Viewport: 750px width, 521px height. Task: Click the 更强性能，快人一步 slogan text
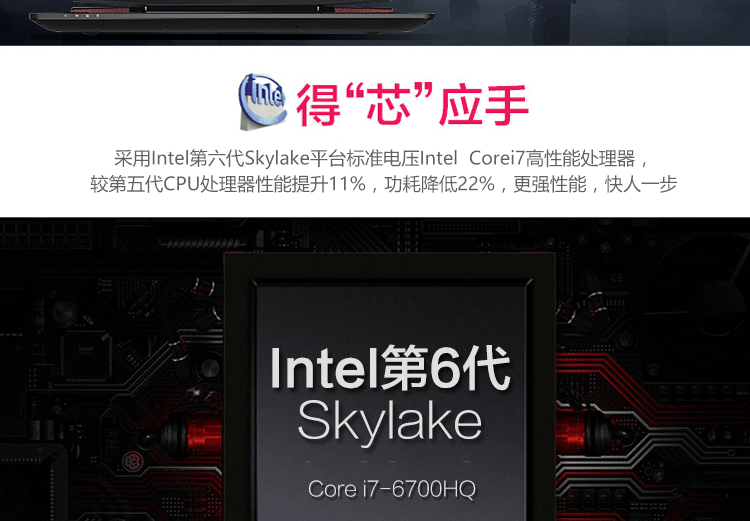(x=595, y=184)
